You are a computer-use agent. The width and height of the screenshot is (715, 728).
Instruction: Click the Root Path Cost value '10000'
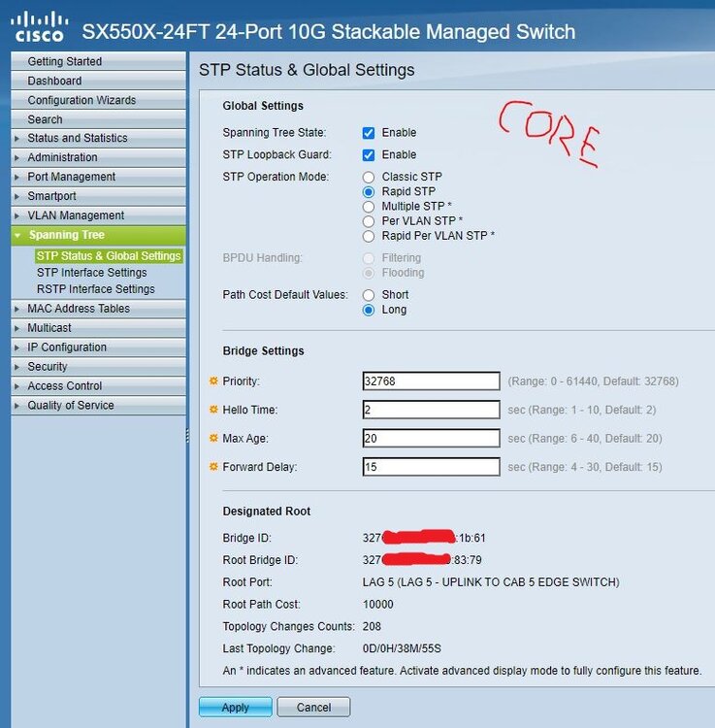(x=377, y=605)
